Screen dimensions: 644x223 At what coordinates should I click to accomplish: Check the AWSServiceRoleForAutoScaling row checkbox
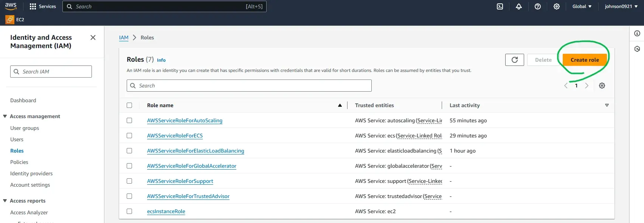tap(129, 120)
